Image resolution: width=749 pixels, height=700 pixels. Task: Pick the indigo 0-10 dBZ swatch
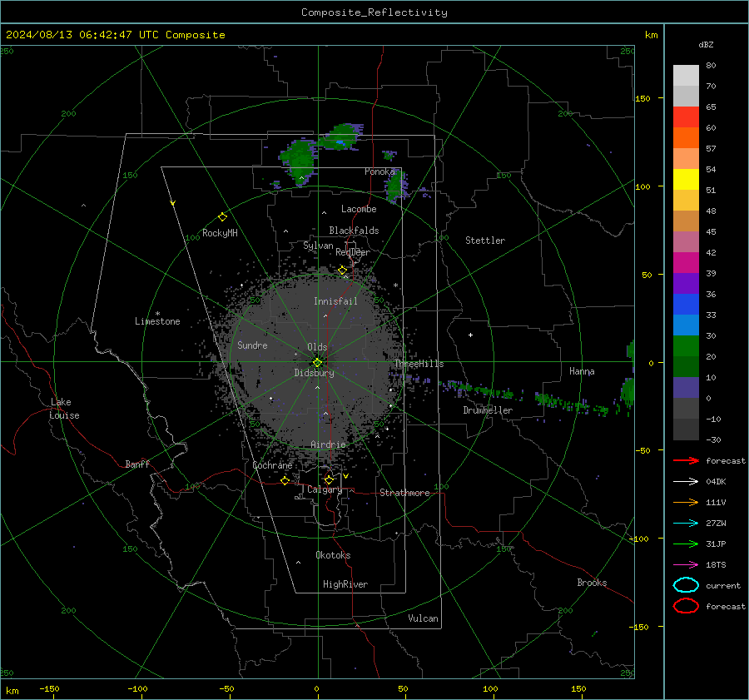click(x=686, y=388)
